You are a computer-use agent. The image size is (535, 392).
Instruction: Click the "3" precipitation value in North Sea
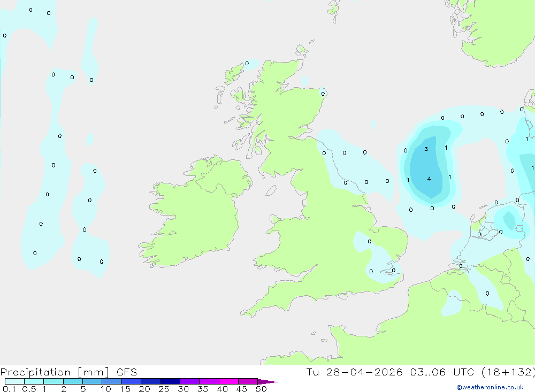pos(426,149)
